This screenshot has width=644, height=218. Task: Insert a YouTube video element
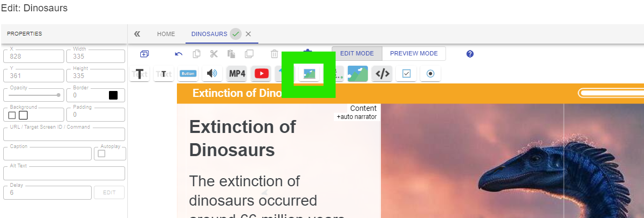point(262,74)
